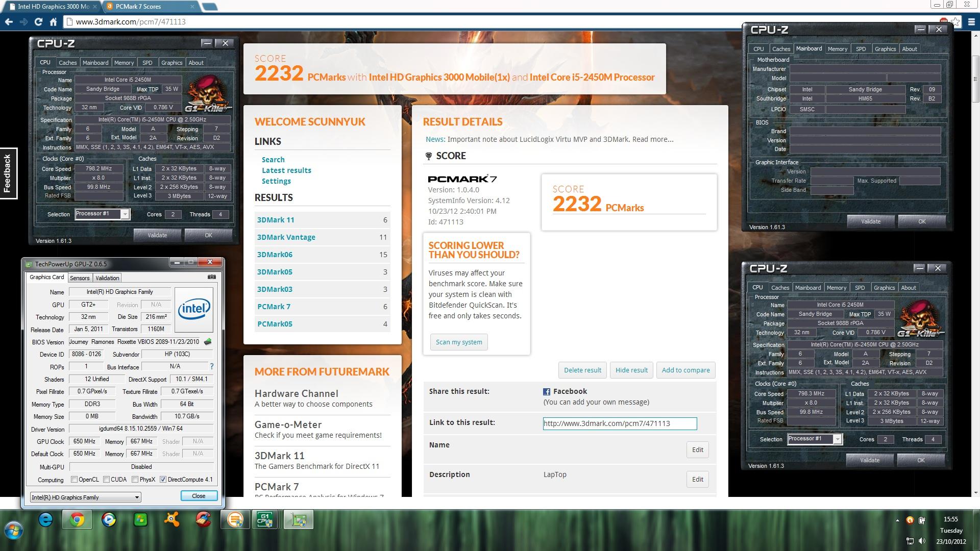This screenshot has width=980, height=551.
Task: Click the browser vertical scrollbar down arrow
Action: pos(976,492)
